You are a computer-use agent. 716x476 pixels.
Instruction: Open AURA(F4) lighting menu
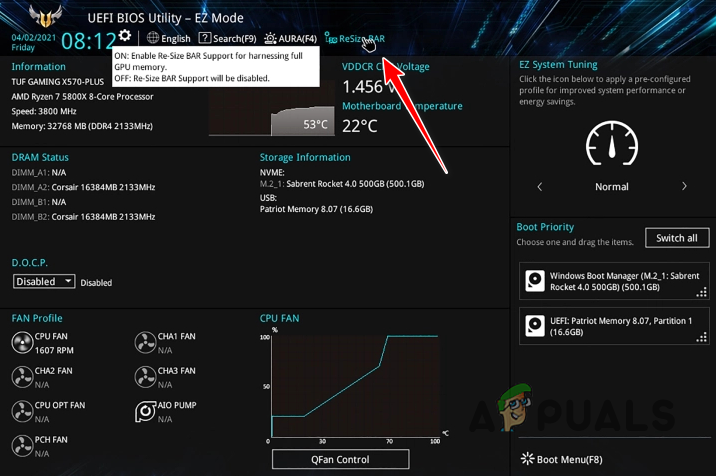pos(290,38)
